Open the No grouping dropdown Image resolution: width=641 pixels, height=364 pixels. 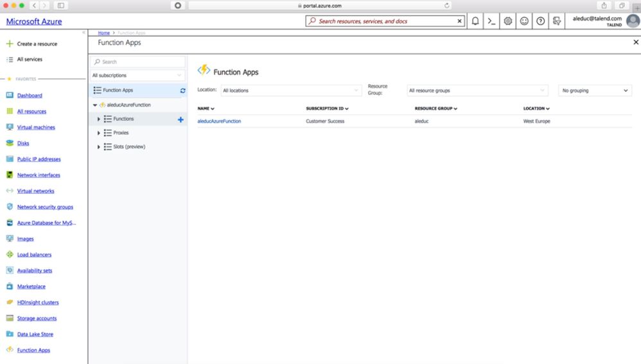point(595,91)
